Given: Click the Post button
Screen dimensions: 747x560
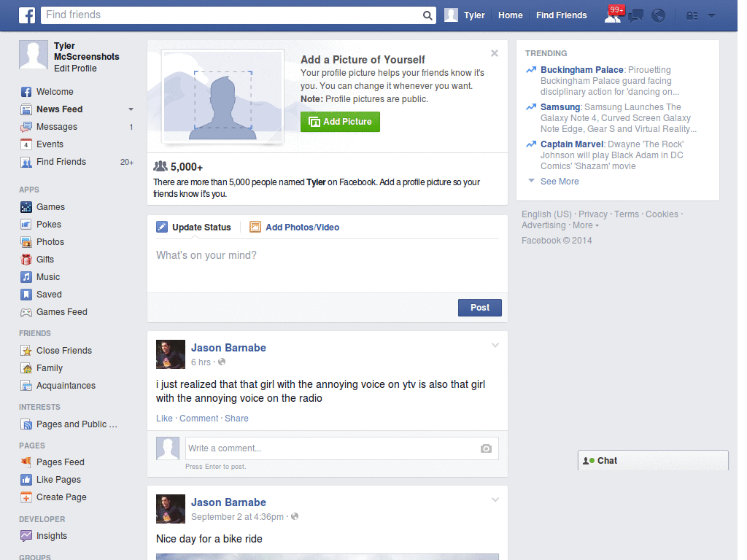Looking at the screenshot, I should [x=480, y=308].
